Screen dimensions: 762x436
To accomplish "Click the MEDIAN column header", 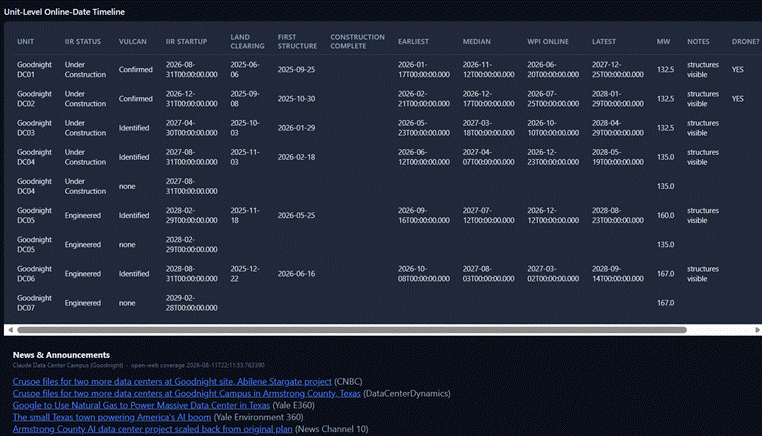I will point(477,42).
